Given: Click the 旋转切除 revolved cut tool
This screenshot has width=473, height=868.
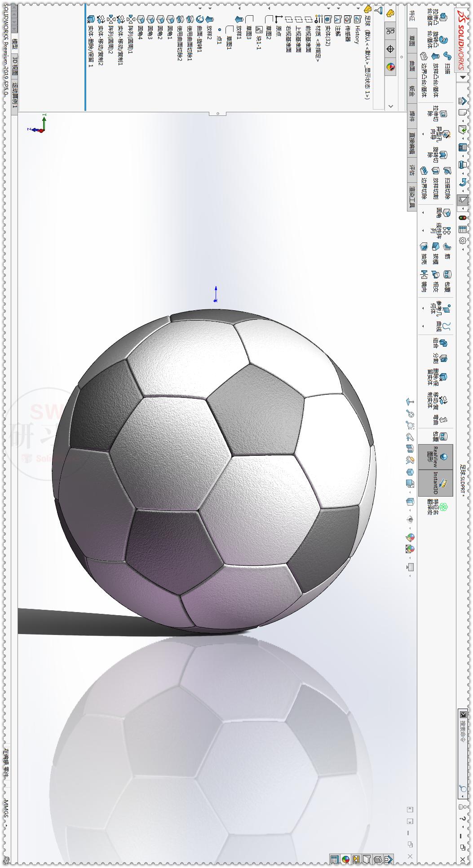Looking at the screenshot, I should click(438, 155).
